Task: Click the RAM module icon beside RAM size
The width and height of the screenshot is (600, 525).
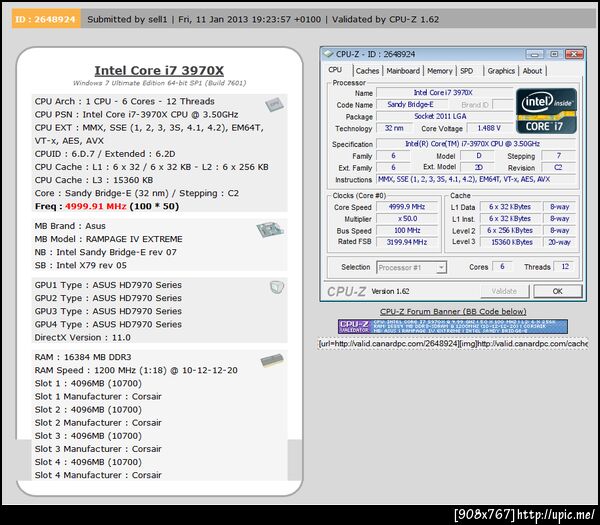Action: pos(272,360)
